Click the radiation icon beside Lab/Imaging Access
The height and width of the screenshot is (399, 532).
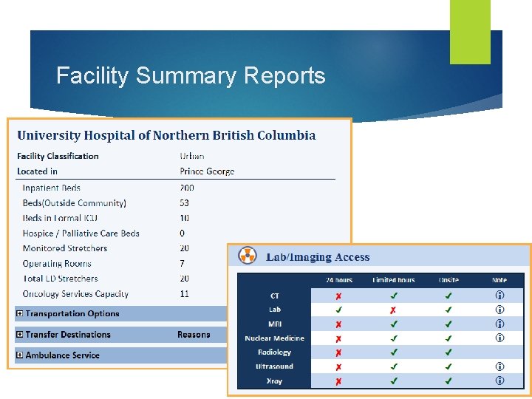tap(247, 256)
